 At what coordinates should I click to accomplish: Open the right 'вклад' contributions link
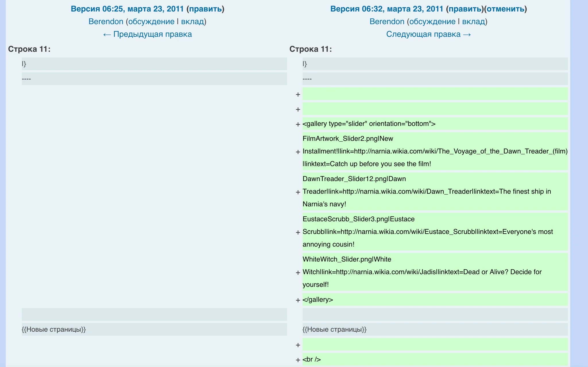point(473,22)
